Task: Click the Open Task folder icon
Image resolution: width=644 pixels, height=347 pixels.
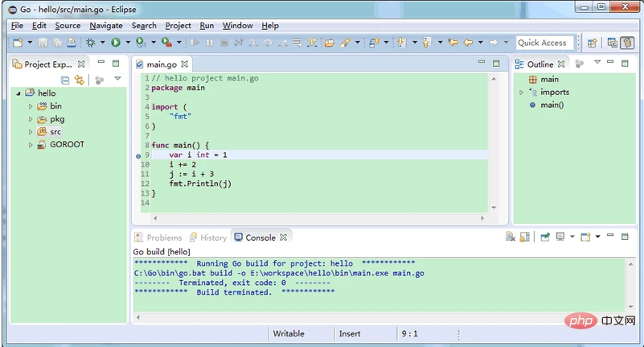Action: (x=330, y=43)
